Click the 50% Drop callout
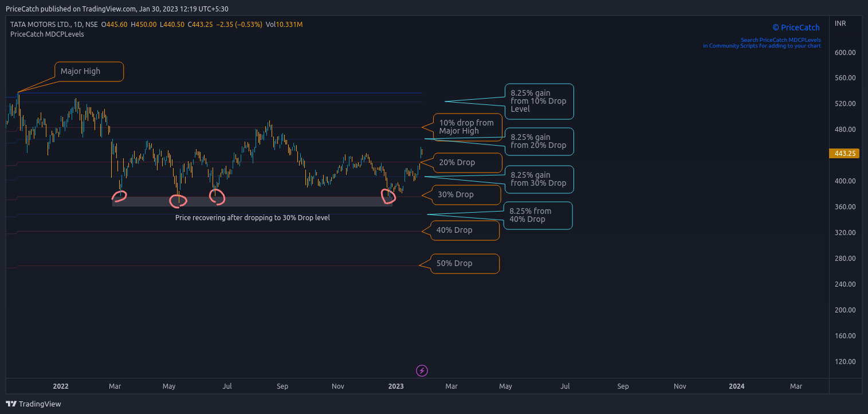 (x=465, y=264)
